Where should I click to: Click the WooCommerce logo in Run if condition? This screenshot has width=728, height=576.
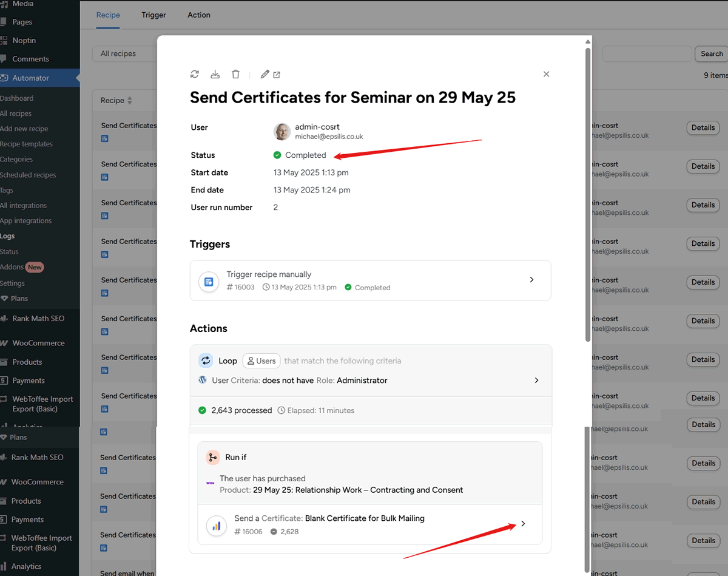210,483
